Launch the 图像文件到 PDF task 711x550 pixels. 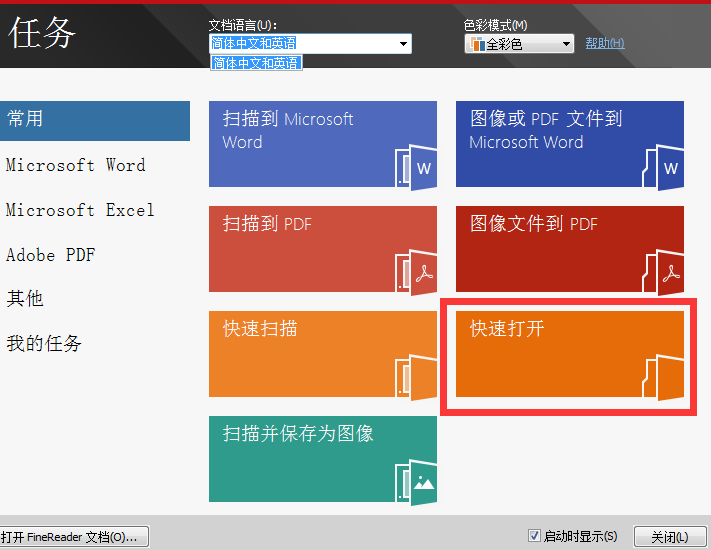coord(570,249)
